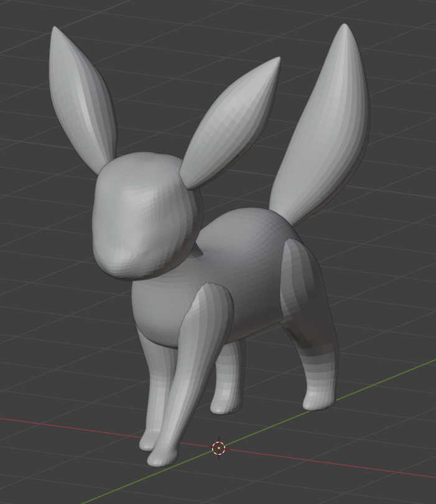
Task: Click the ear in the middle of the model
Action: [x=230, y=124]
